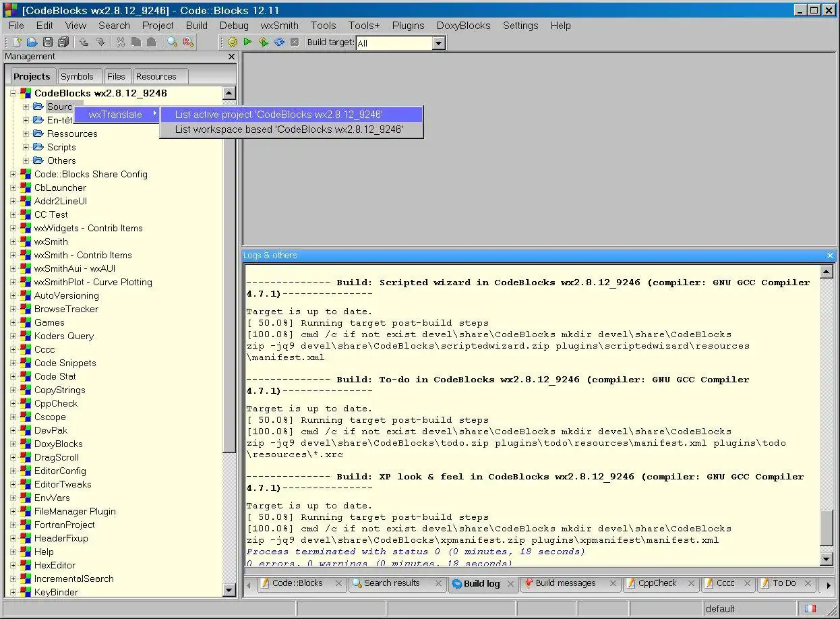840x619 pixels.
Task: Click the build log scroll-up arrow
Action: [827, 272]
